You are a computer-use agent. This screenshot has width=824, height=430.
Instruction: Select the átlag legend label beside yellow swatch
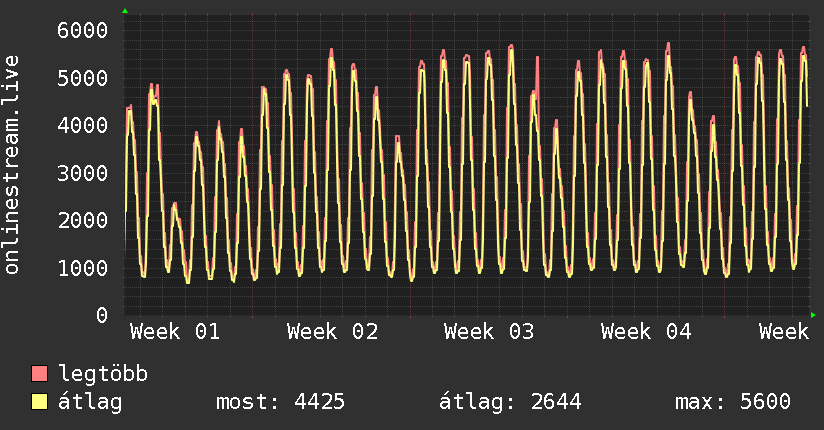tap(89, 402)
